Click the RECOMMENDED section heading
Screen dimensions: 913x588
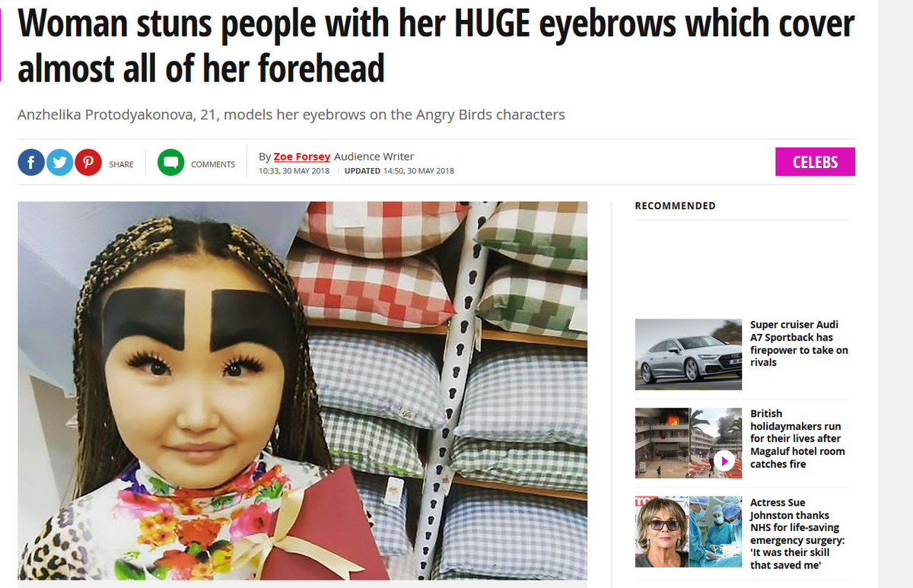coord(675,206)
